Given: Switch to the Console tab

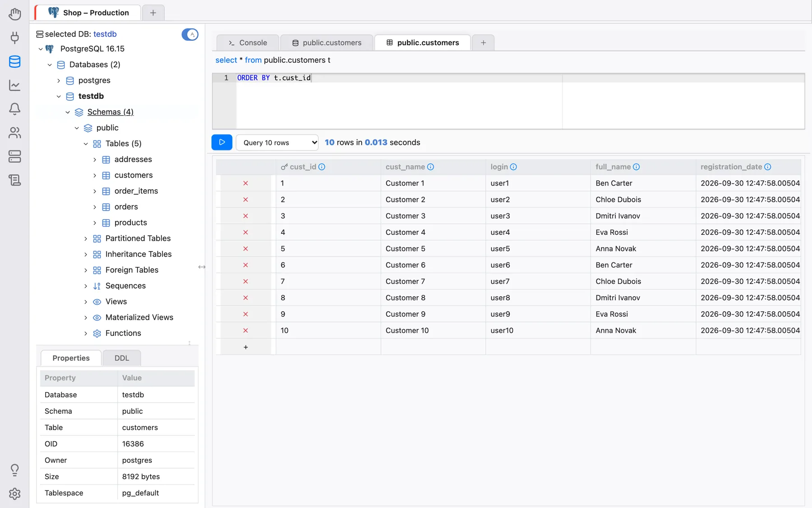Looking at the screenshot, I should point(248,42).
